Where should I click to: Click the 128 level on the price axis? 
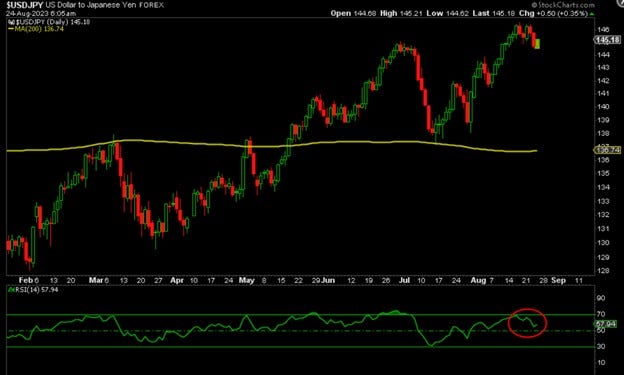point(603,271)
